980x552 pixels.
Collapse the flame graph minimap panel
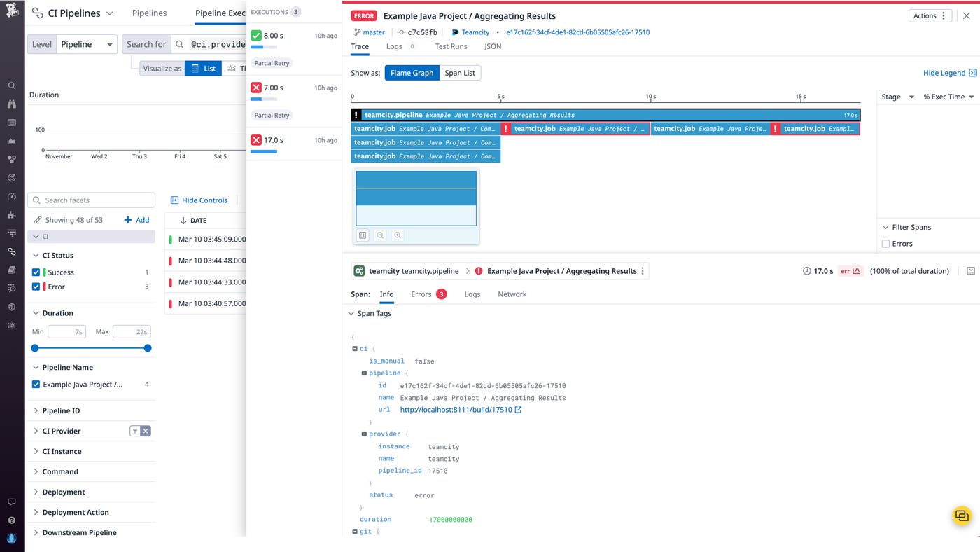[x=363, y=235]
